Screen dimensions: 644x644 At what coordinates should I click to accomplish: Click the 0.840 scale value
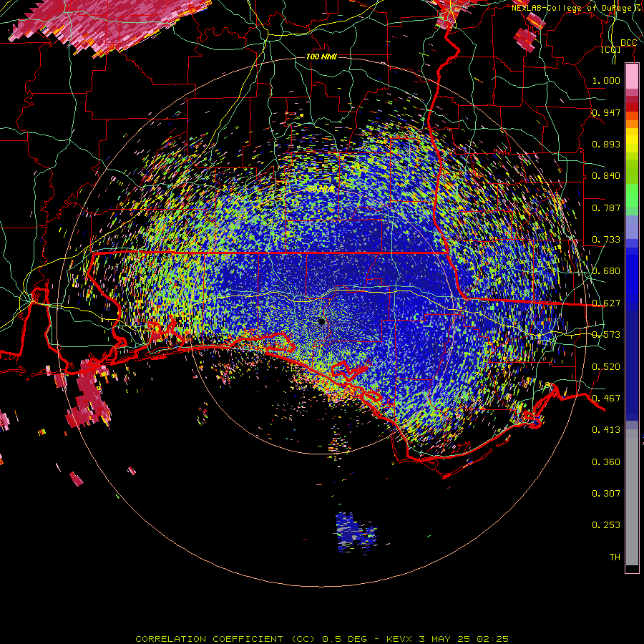pos(606,176)
